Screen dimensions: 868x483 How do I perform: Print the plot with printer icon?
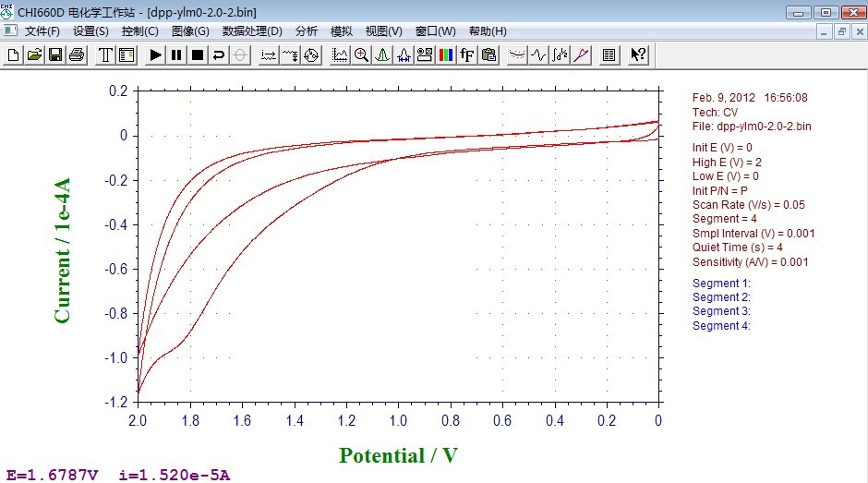tap(77, 54)
